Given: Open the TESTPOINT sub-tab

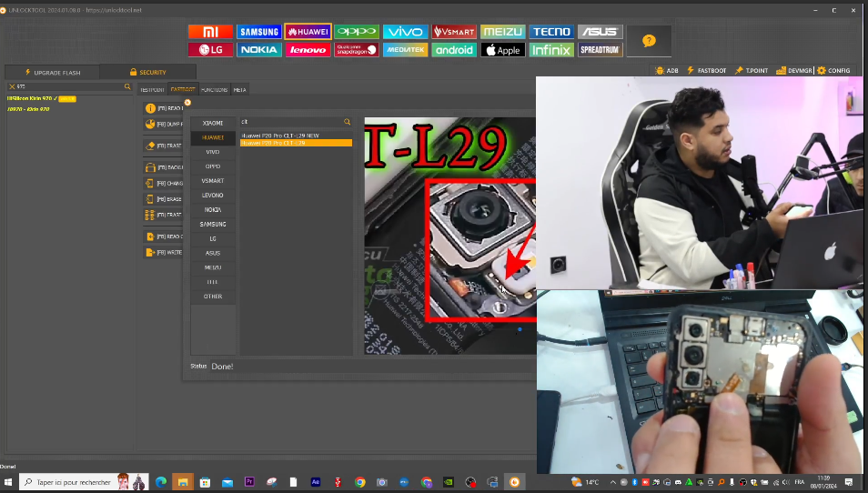Looking at the screenshot, I should tap(152, 90).
